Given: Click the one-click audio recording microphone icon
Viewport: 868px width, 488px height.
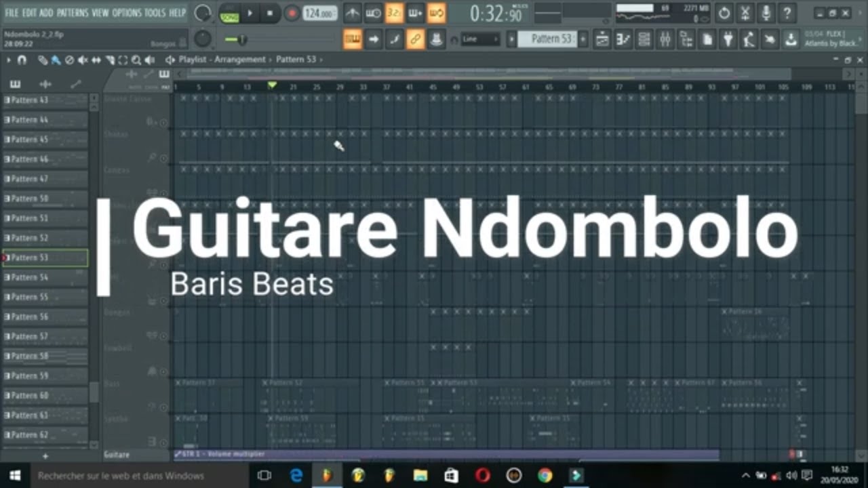Looking at the screenshot, I should click(x=766, y=13).
